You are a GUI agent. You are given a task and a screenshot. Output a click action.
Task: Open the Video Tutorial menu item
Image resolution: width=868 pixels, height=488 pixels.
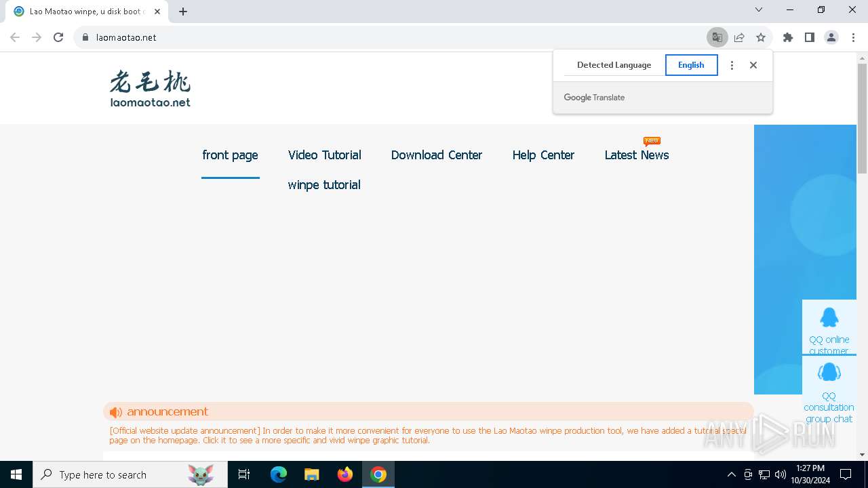pyautogui.click(x=324, y=155)
